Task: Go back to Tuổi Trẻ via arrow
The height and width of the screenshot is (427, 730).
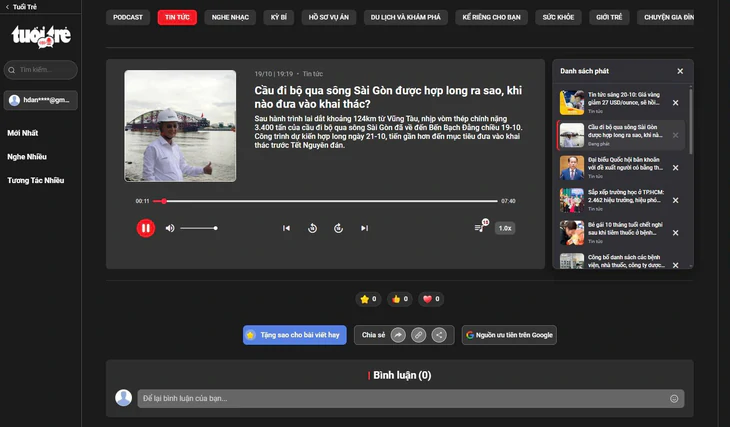Action: 7,7
